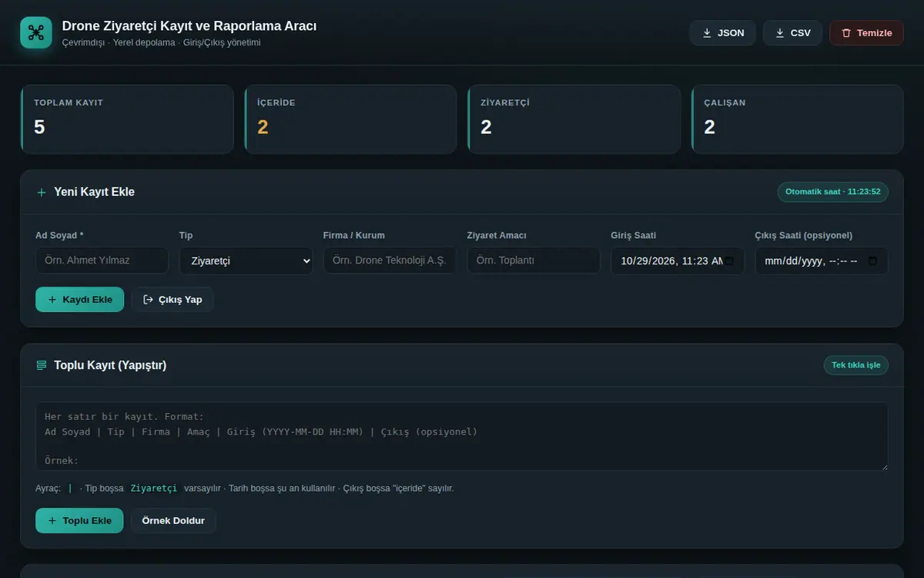
Task: Export records with the JSON button
Action: pos(722,33)
